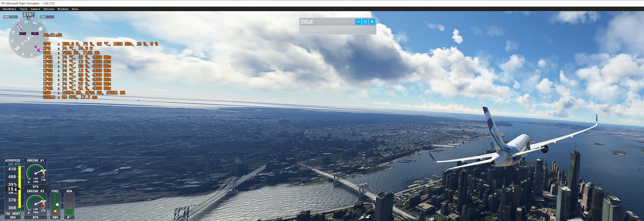
Task: Open the Tools menu
Action: pos(23,9)
